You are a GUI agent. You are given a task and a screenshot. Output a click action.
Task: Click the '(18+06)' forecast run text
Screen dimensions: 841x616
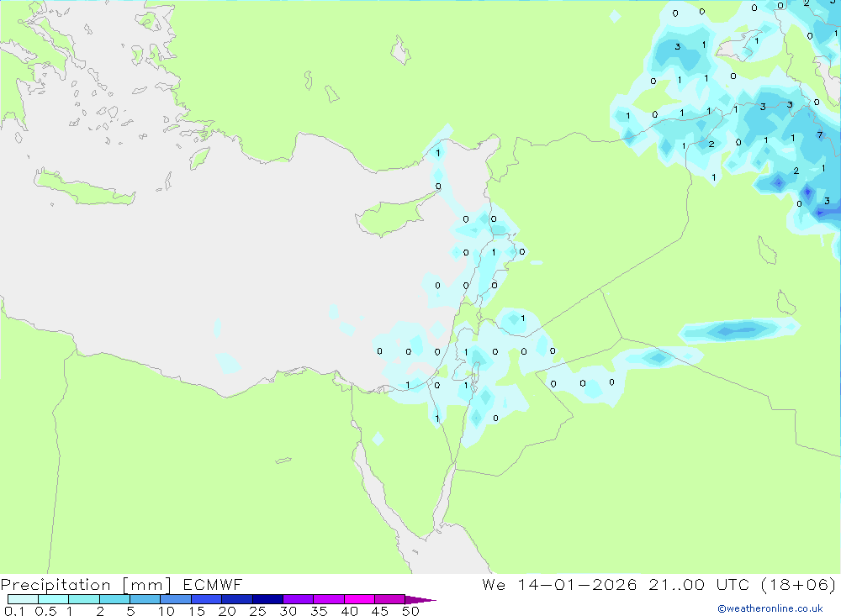coord(799,584)
